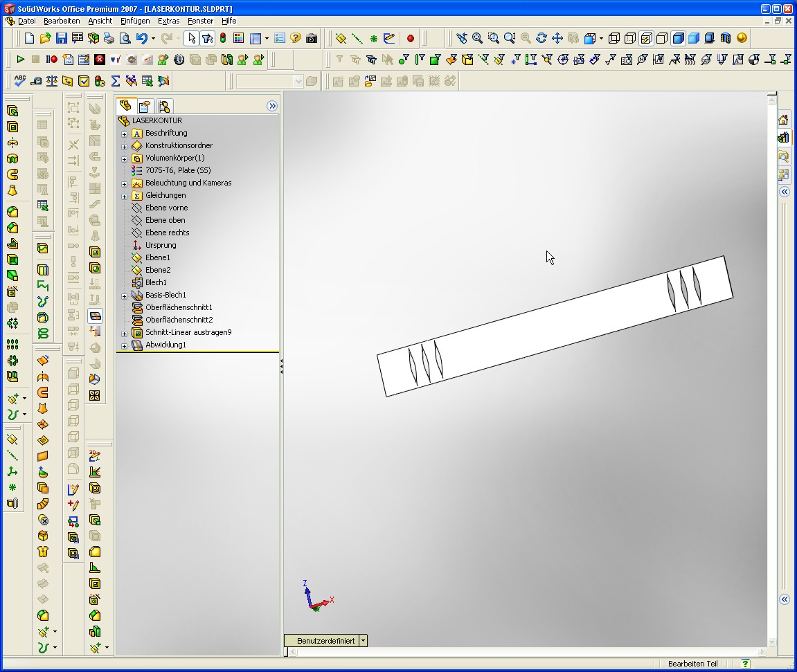Click the Rebuild traffic light icon
Screen dimensions: 797x672
point(223,38)
